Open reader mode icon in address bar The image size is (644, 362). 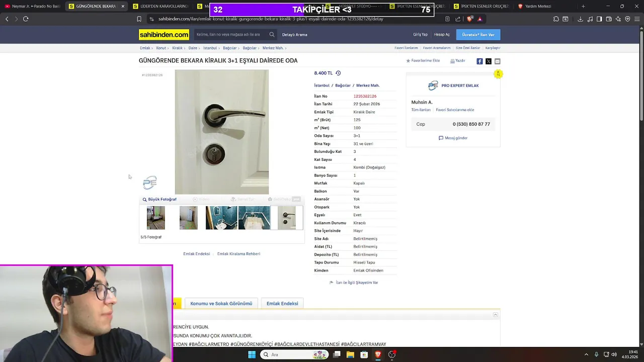click(x=447, y=19)
